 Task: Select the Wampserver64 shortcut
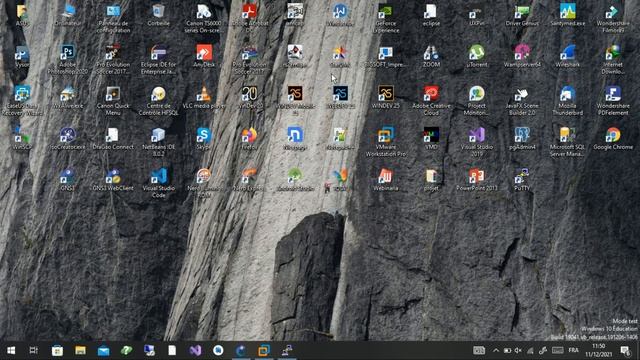(x=522, y=56)
